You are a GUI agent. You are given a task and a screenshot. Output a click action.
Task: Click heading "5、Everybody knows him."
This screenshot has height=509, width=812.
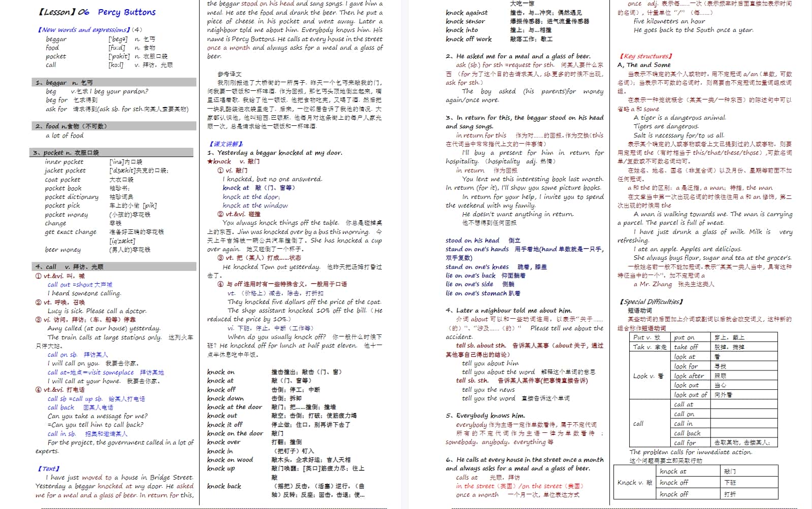click(485, 416)
